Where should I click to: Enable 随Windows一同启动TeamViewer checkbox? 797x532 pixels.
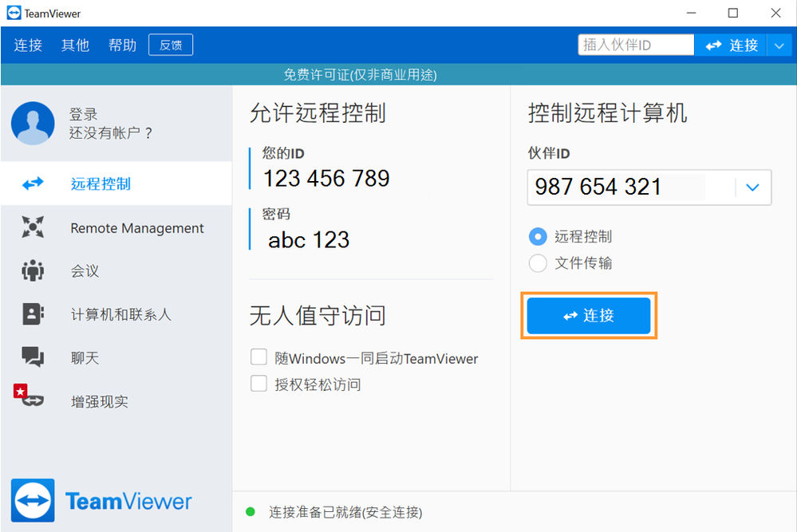[258, 357]
